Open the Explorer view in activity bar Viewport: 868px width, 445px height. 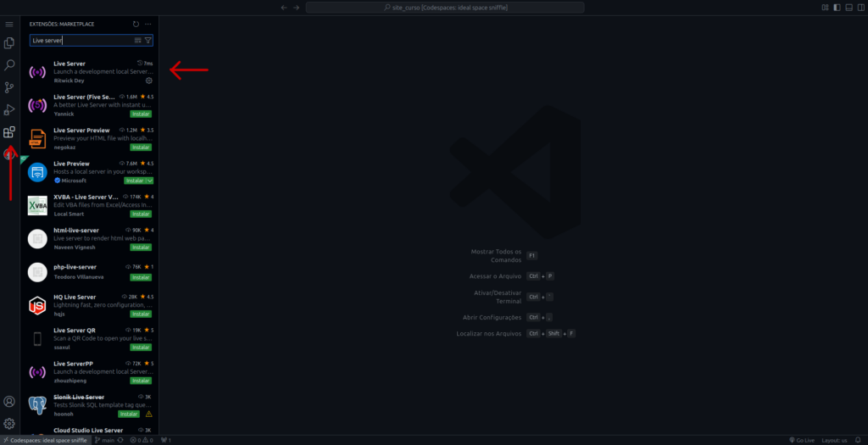pos(9,43)
